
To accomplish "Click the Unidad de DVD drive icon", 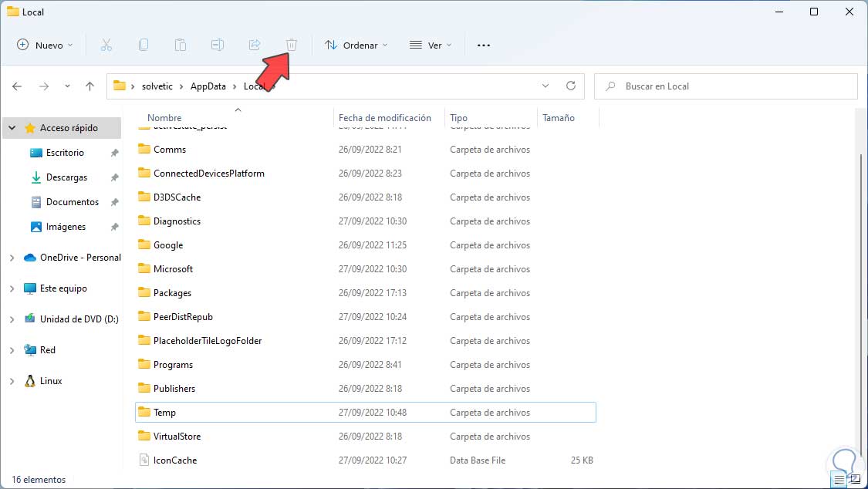I will 30,319.
